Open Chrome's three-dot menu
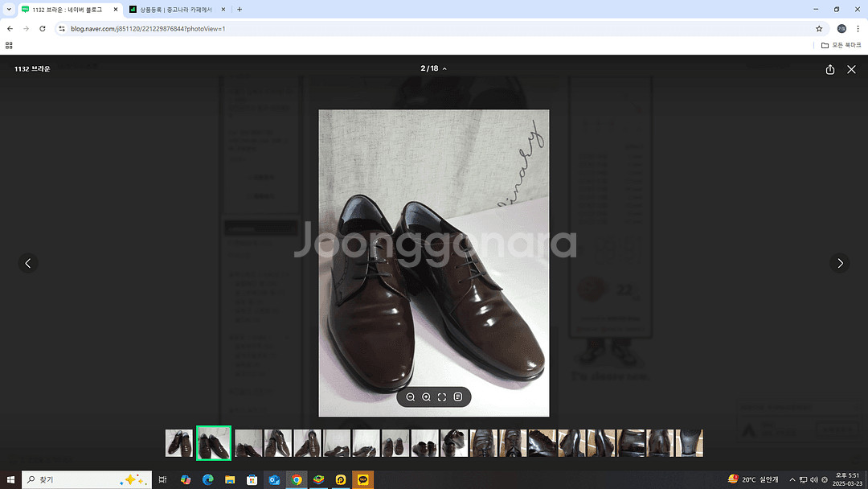This screenshot has width=868, height=489. [858, 28]
